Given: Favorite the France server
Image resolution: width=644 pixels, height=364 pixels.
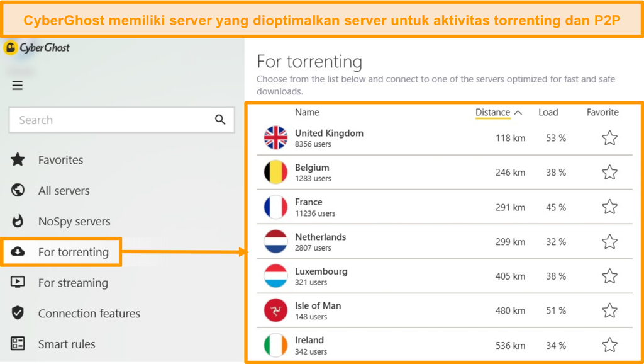Looking at the screenshot, I should point(610,207).
